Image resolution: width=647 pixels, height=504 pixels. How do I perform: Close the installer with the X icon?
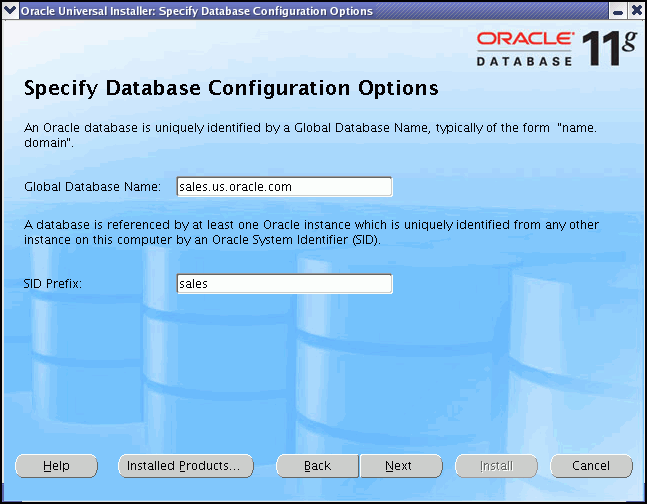pyautogui.click(x=636, y=11)
